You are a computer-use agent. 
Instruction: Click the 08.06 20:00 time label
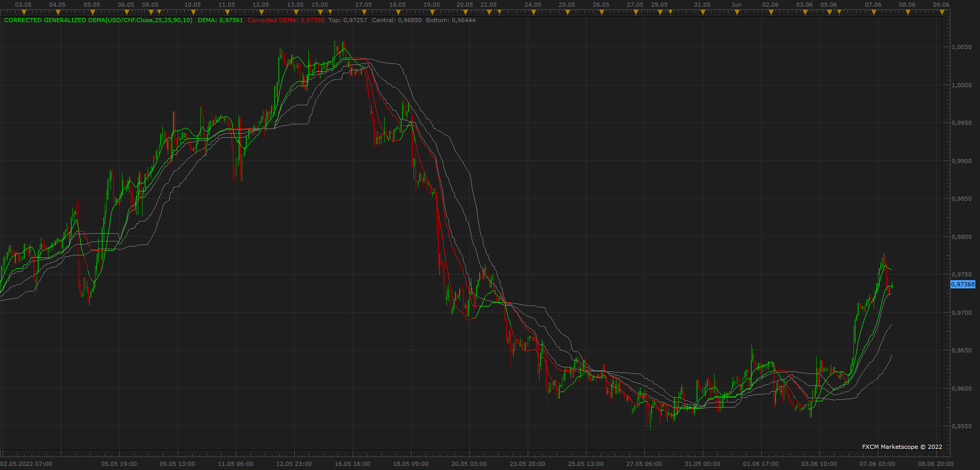coord(936,464)
